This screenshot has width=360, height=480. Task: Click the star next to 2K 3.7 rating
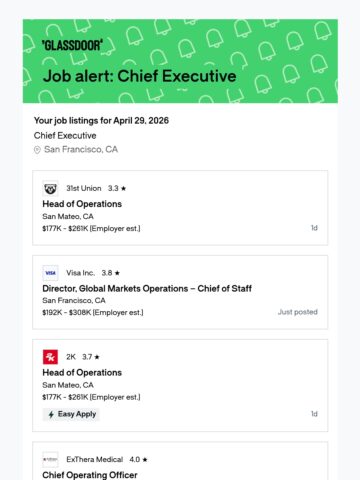pos(97,357)
